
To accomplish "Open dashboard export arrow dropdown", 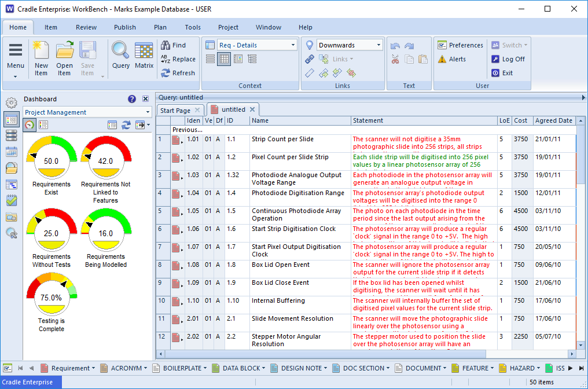I will click(149, 125).
